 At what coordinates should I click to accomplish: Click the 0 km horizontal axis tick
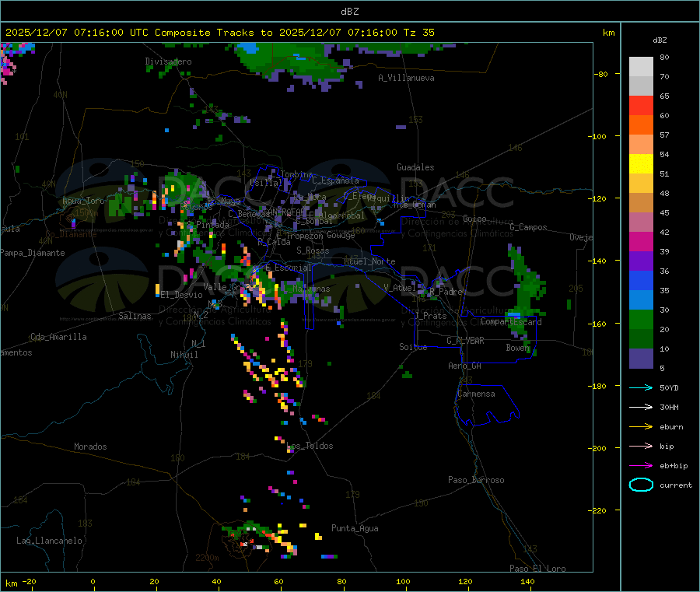pyautogui.click(x=93, y=581)
